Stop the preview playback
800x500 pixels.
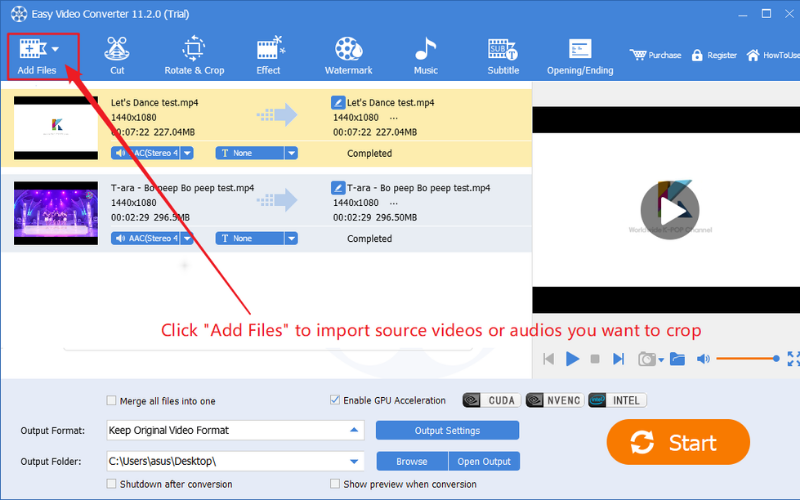594,359
